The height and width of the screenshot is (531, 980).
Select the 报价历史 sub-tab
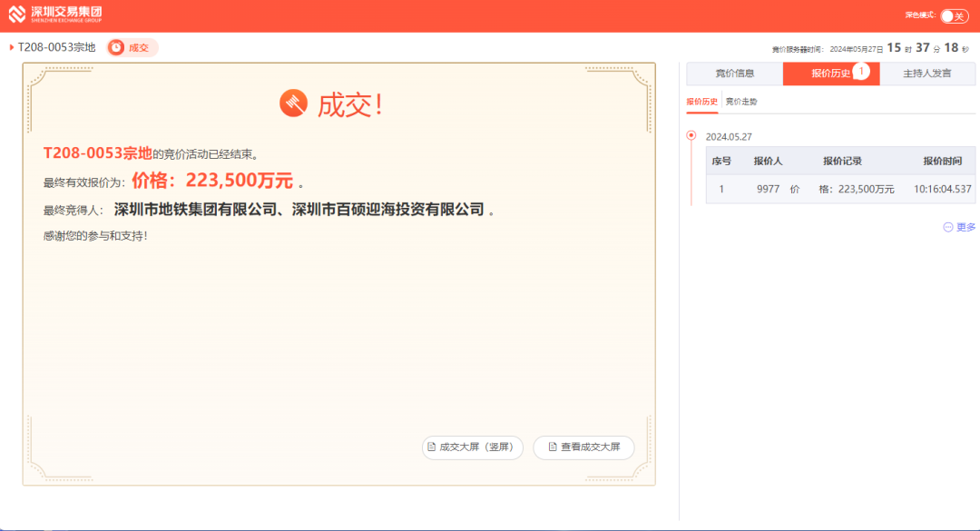click(701, 102)
